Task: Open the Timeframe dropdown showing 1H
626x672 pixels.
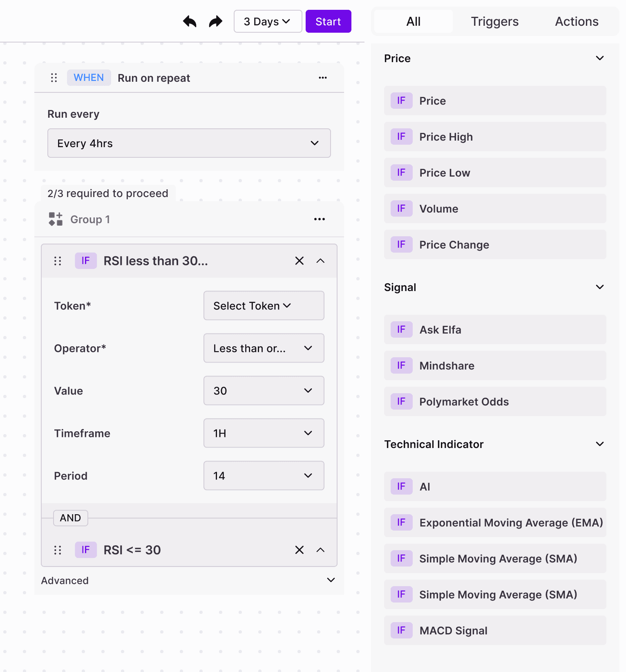Action: (x=263, y=433)
